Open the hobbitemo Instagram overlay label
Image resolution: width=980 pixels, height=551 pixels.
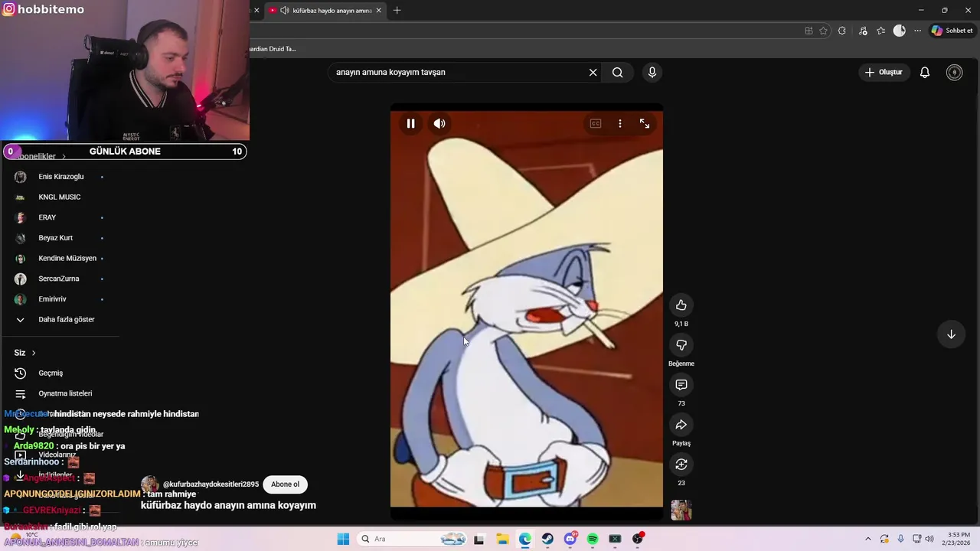(x=43, y=9)
